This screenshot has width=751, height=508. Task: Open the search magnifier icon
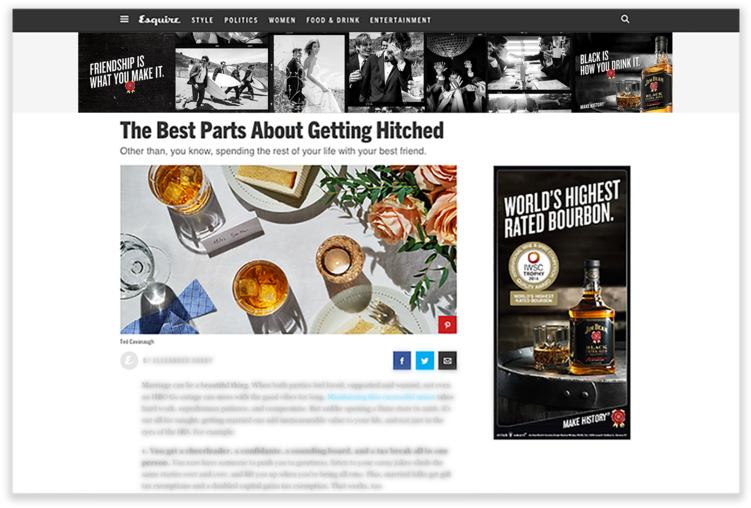(625, 19)
